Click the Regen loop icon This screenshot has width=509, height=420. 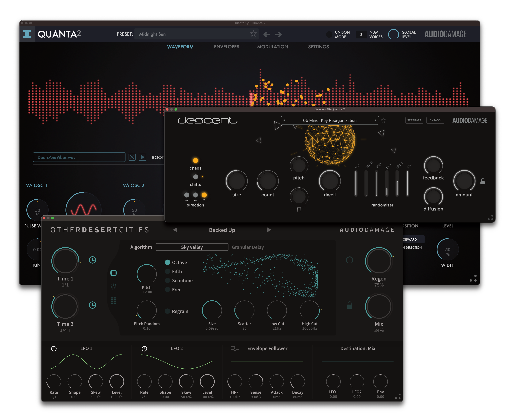[349, 260]
